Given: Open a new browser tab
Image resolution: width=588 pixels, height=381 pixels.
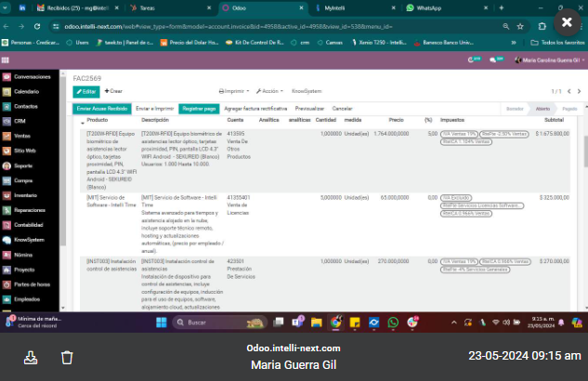Looking at the screenshot, I should 502,7.
